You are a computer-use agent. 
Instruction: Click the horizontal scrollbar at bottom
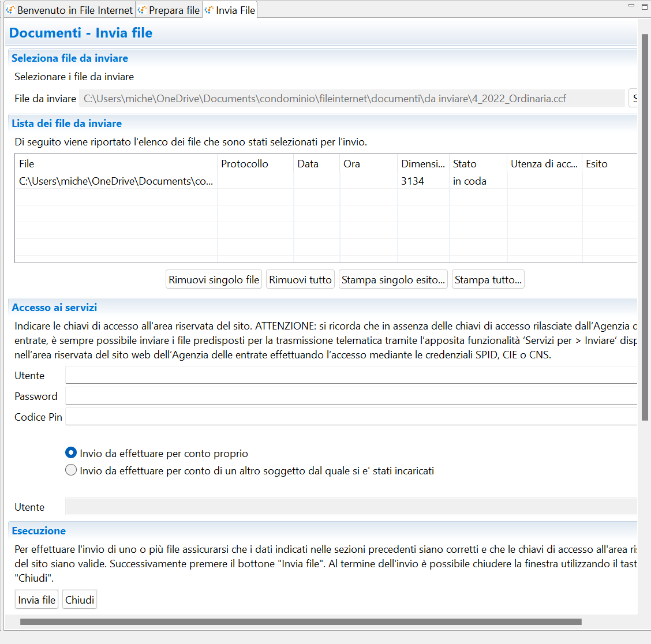pos(301,621)
